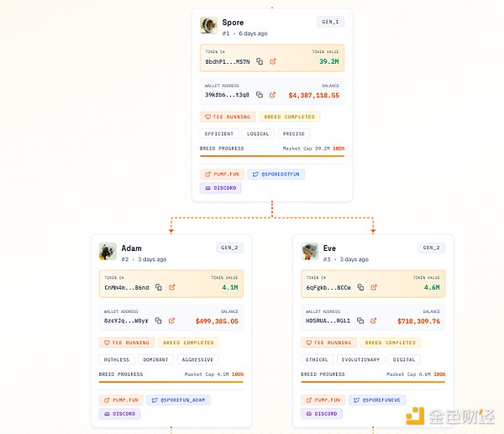This screenshot has width=504, height=434.
Task: Copy Spore token contract address
Action: (x=260, y=61)
